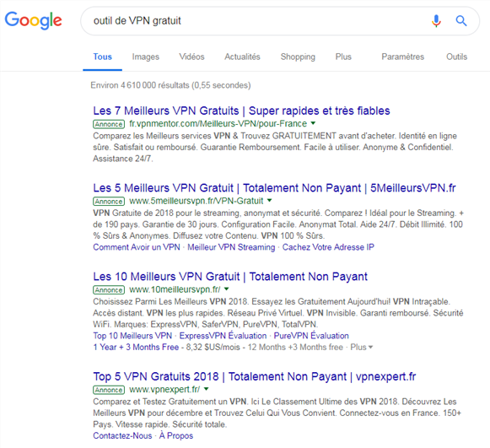Switch to the Images tab
This screenshot has width=490, height=448.
[146, 57]
